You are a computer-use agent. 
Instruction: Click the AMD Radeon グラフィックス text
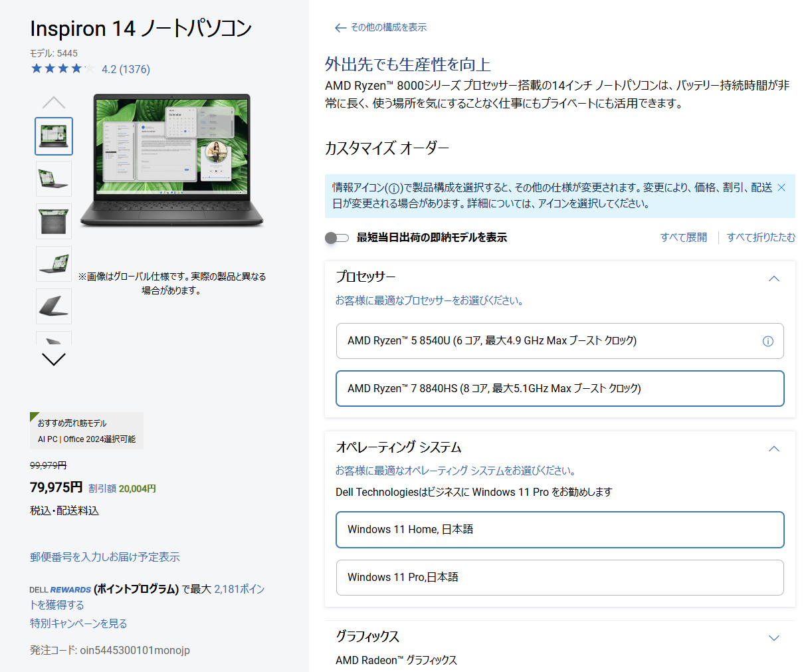coord(396,660)
